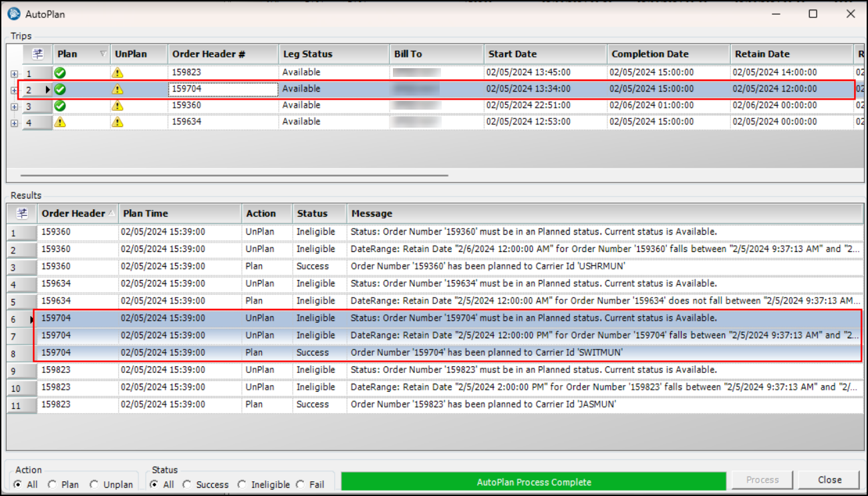Click the green AutoPlan Process Complete progress bar
868x496 pixels.
(x=533, y=482)
